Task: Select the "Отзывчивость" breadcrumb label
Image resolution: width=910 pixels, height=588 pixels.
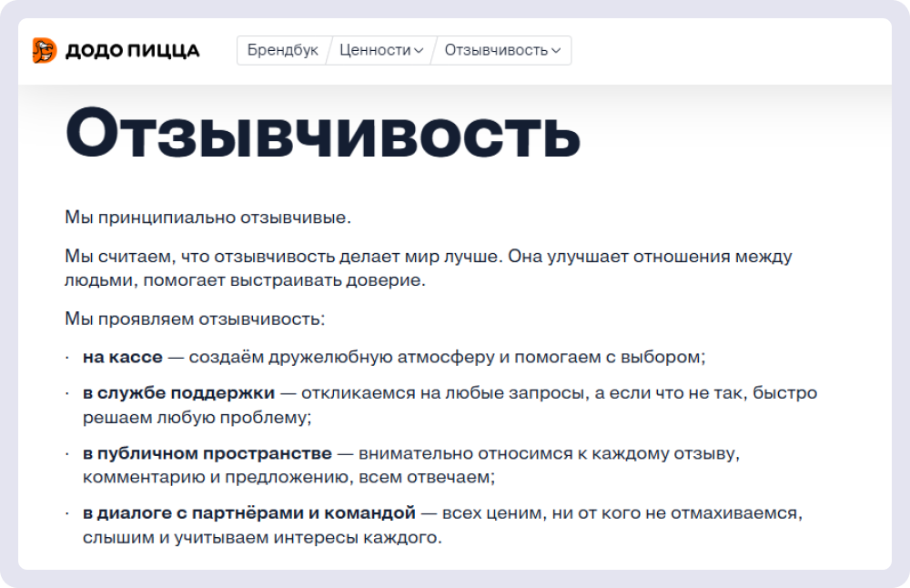Action: coord(496,50)
